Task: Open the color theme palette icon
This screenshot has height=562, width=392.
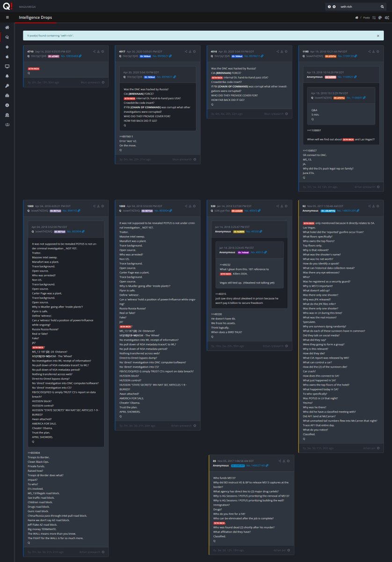Action: click(380, 17)
